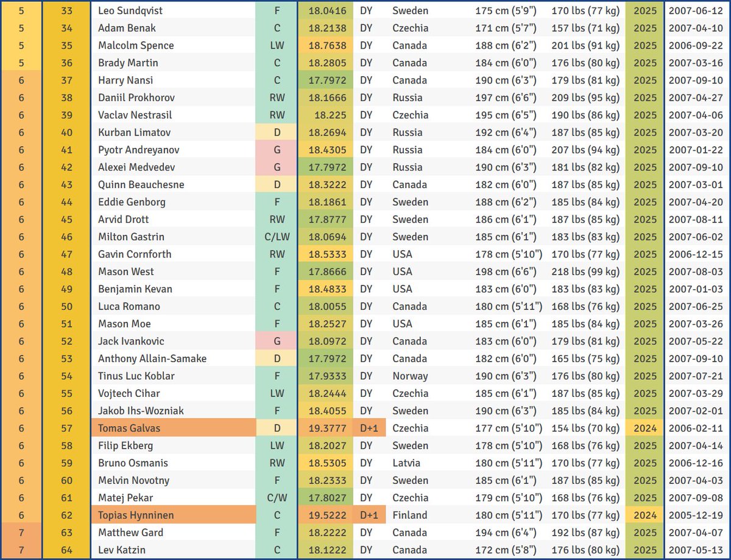The height and width of the screenshot is (560, 731).
Task: Click Filip Ekberg's name
Action: [173, 446]
